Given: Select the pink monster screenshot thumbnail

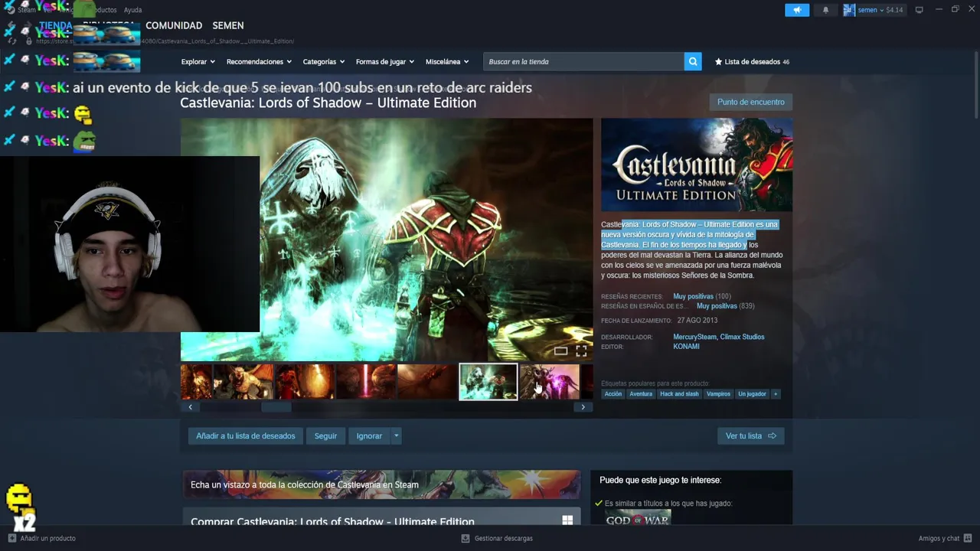Looking at the screenshot, I should coord(550,382).
